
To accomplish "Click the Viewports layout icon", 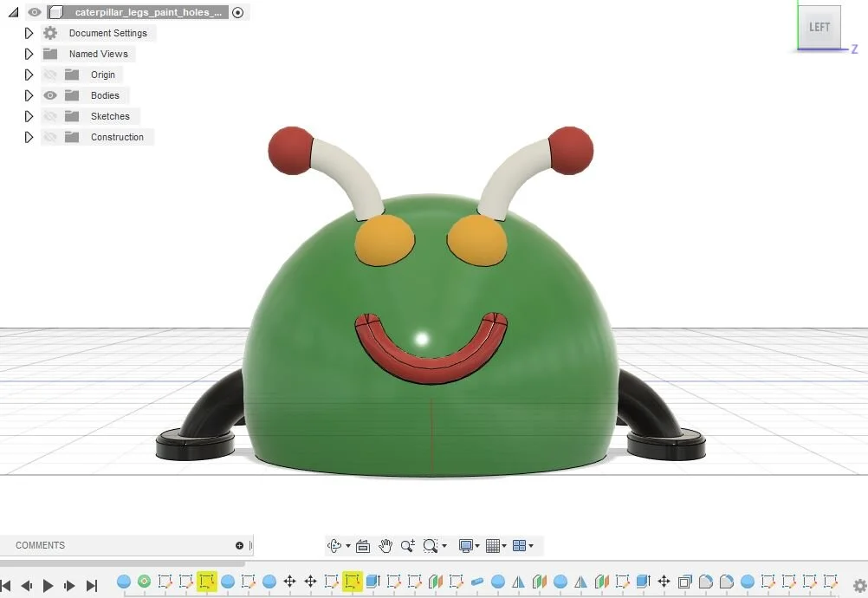I will [x=519, y=546].
